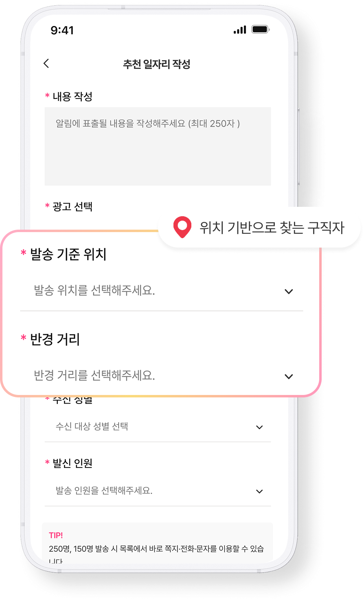Open the 발송 인원을 선택해주세요 dropdown
The image size is (364, 601).
coord(158,491)
